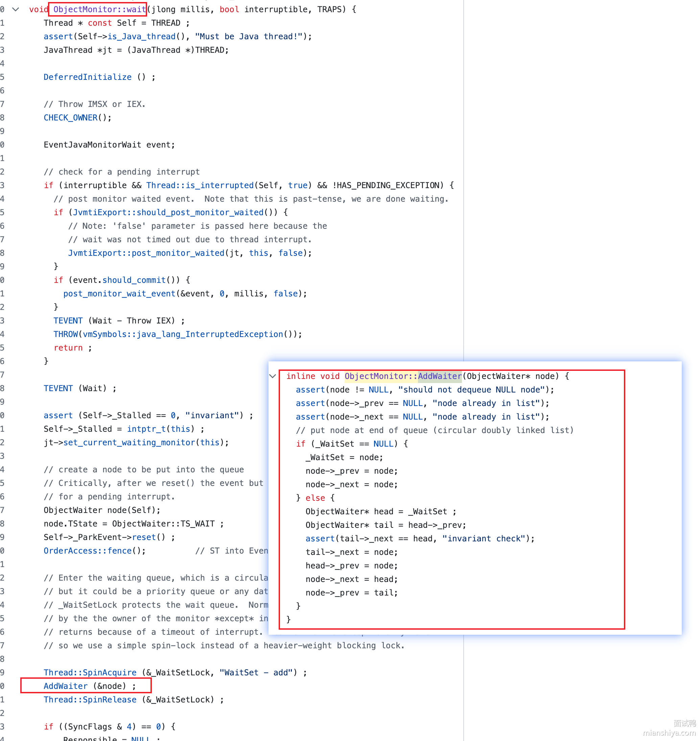Viewport: 700px width, 741px height.
Task: Click the AddWaiter (&node) call
Action: pyautogui.click(x=86, y=686)
